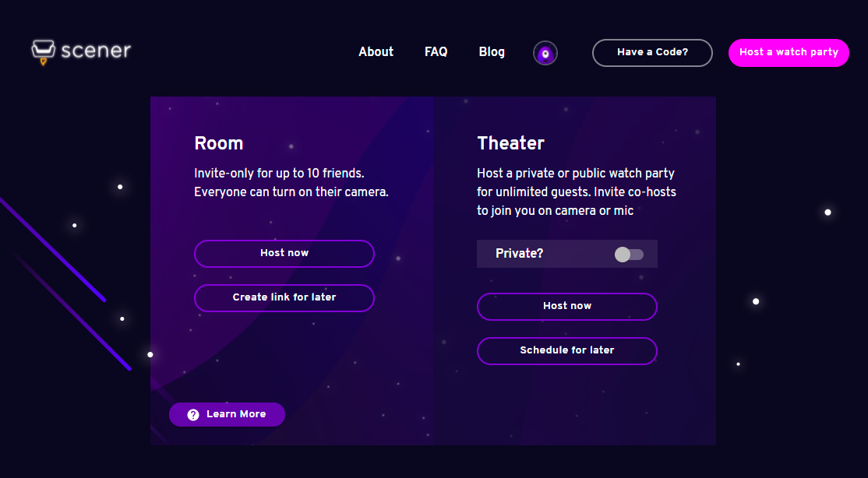Click the "Host a private or public watch party" text
Viewport: 868px width, 478px height.
[576, 173]
